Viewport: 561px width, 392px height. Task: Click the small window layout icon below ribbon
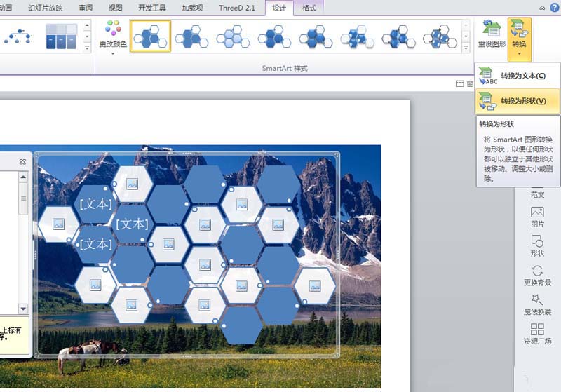point(460,83)
